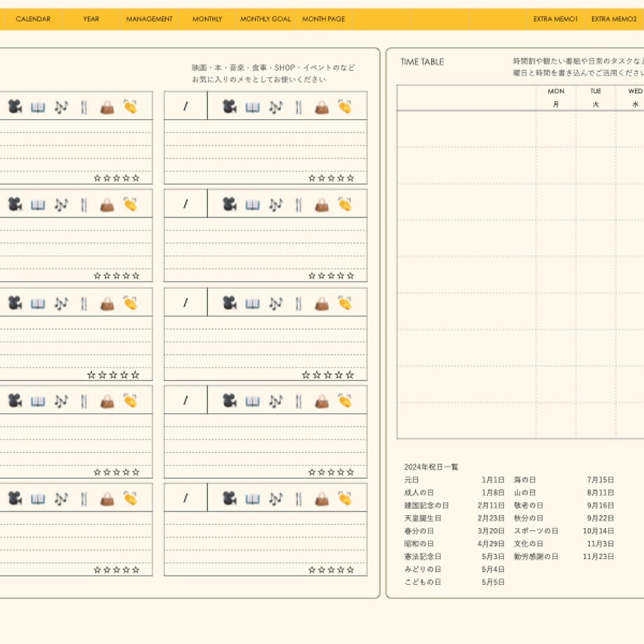Select movie camera icon in second date-slash card
This screenshot has height=644, width=644.
tap(230, 204)
